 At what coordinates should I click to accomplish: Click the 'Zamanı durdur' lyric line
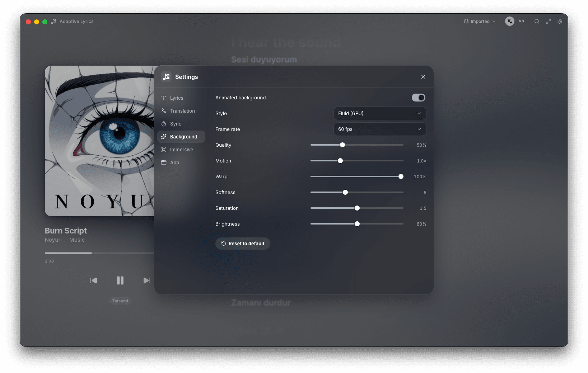point(261,303)
